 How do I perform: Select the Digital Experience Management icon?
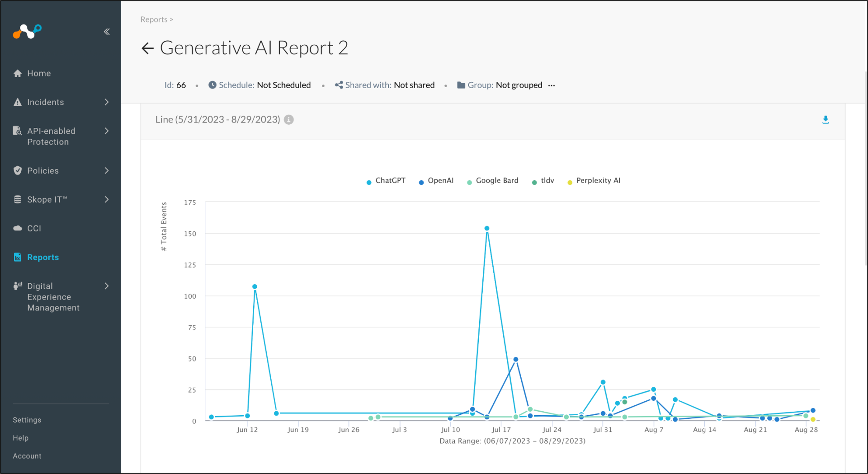tap(18, 286)
